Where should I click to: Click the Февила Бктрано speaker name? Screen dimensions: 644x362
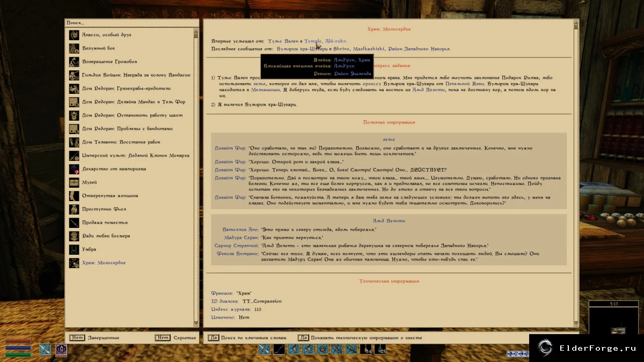(x=238, y=253)
